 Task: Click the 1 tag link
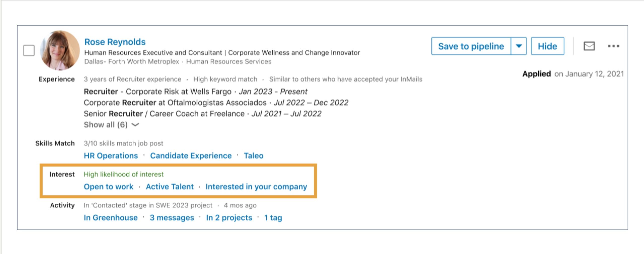coord(273,217)
